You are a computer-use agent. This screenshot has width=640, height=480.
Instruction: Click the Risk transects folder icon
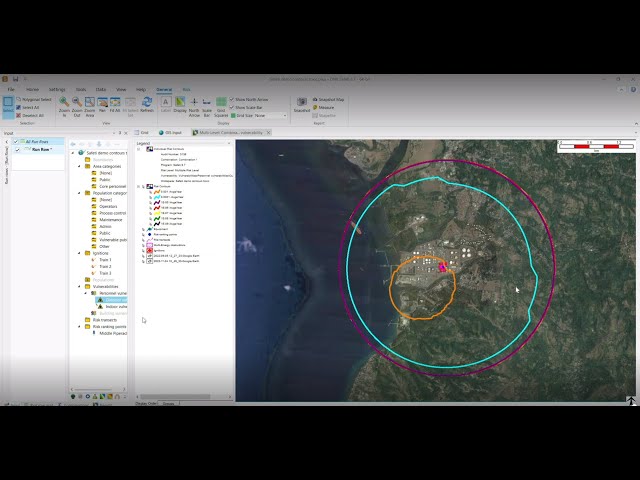pos(87,320)
